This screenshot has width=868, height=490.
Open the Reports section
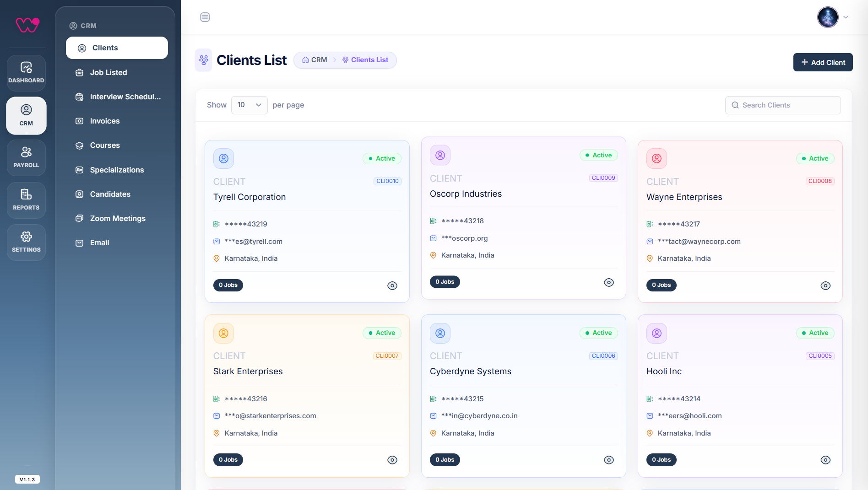click(26, 200)
